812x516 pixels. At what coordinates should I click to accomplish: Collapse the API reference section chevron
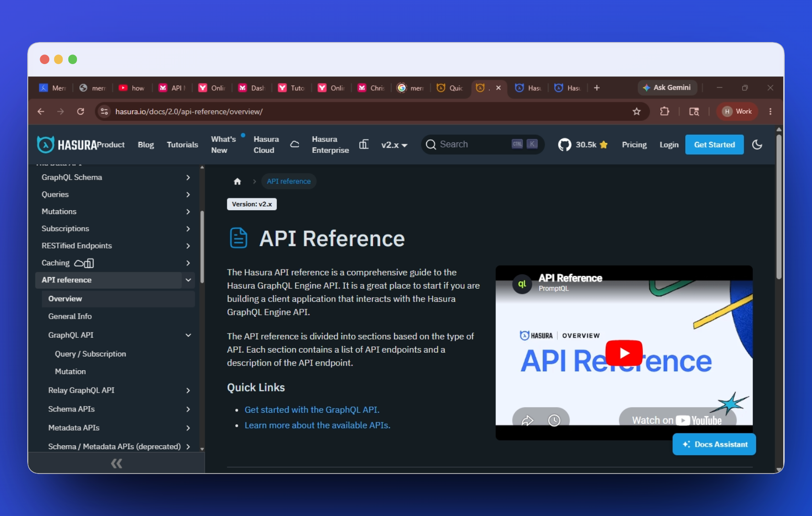coord(188,280)
